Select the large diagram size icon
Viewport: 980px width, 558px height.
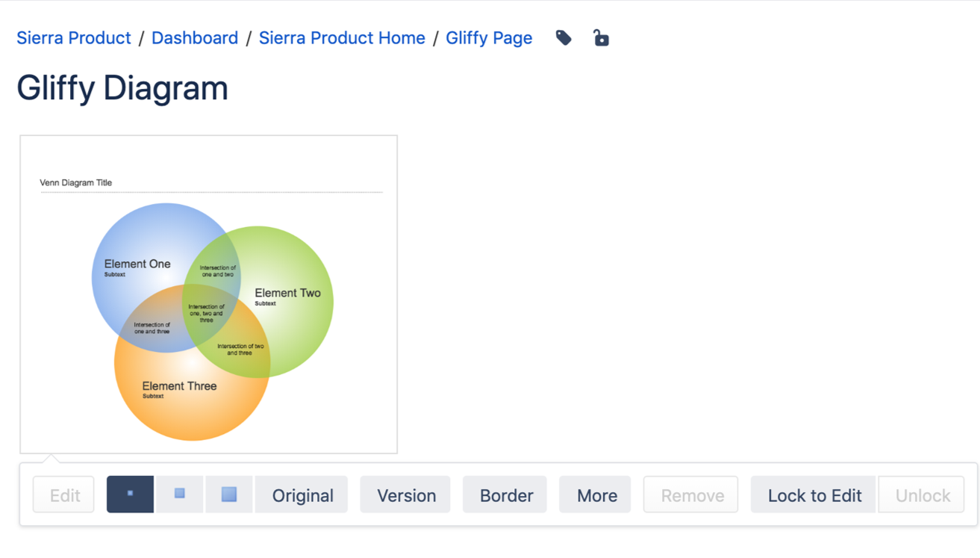(x=229, y=495)
